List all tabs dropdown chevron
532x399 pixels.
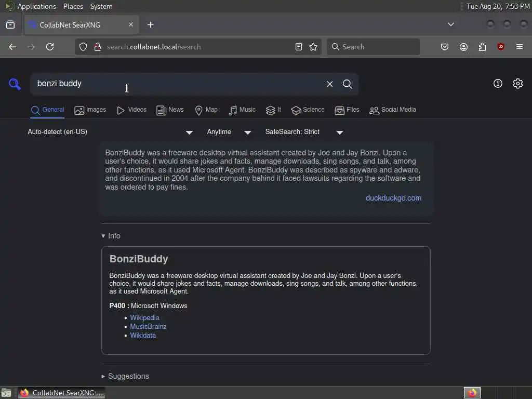pos(451,24)
